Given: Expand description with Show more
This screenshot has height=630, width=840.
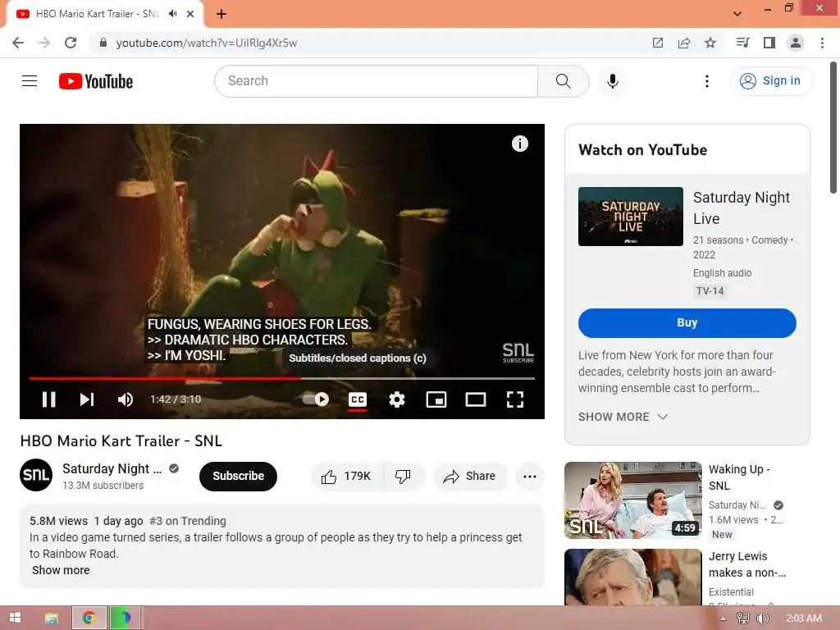Looking at the screenshot, I should [x=61, y=570].
